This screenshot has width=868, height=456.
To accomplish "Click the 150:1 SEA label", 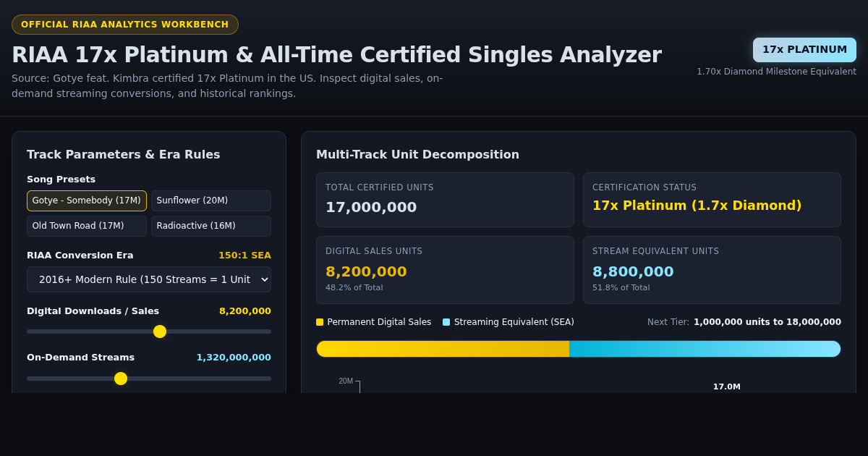I will coord(244,256).
